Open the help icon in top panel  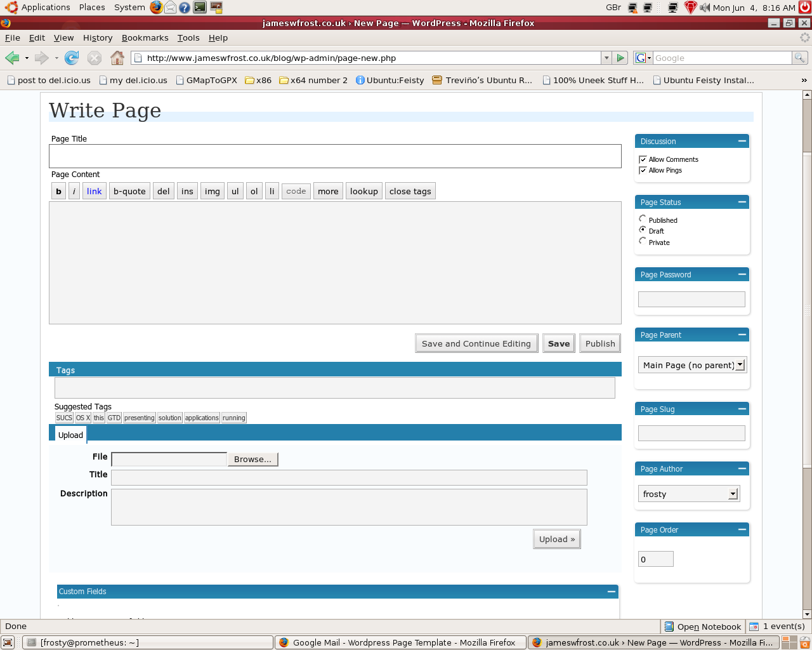click(x=185, y=8)
